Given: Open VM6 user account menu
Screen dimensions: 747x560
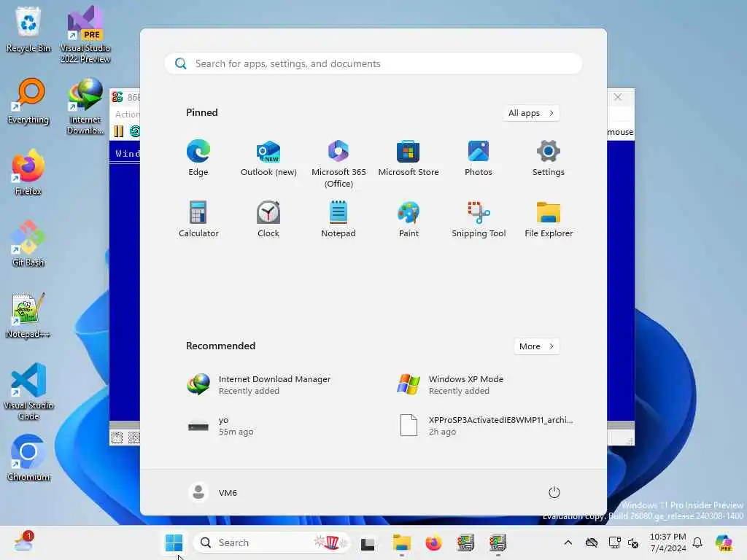Looking at the screenshot, I should click(x=212, y=492).
